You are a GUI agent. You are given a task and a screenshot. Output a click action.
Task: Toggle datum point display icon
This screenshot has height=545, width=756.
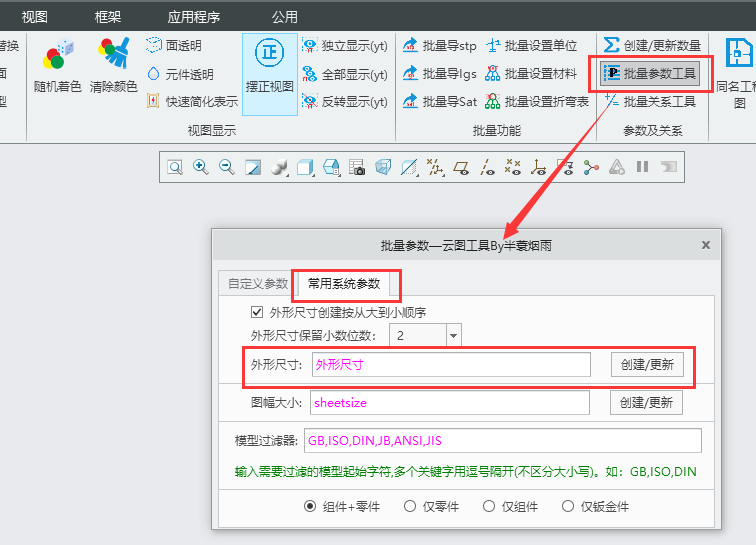pos(513,167)
